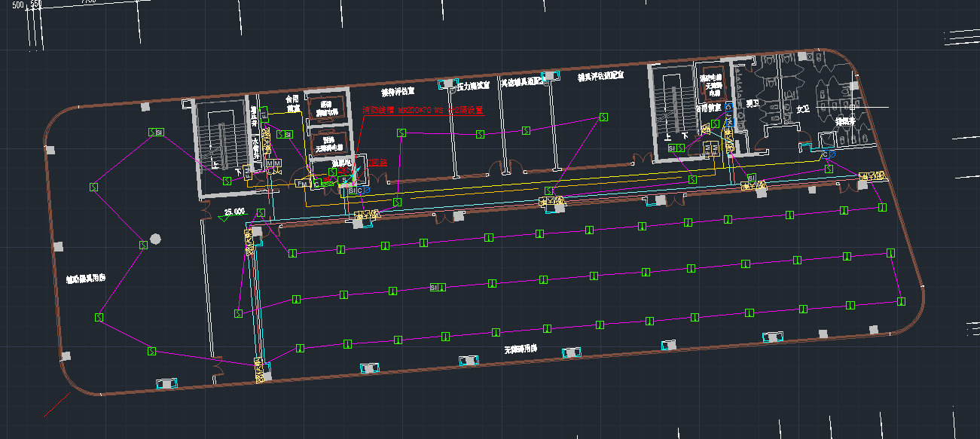Click the room name label in left wing
This screenshot has height=439, width=980.
pos(85,279)
